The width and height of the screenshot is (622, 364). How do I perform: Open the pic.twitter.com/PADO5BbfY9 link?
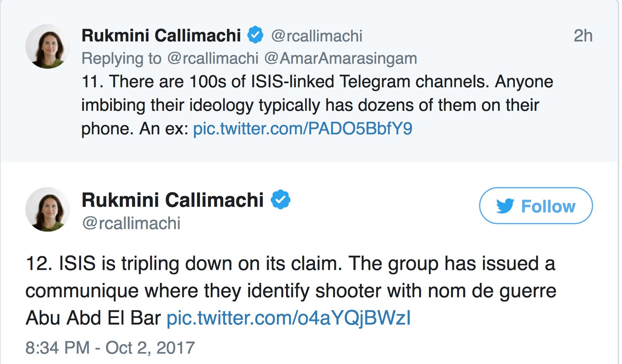303,128
